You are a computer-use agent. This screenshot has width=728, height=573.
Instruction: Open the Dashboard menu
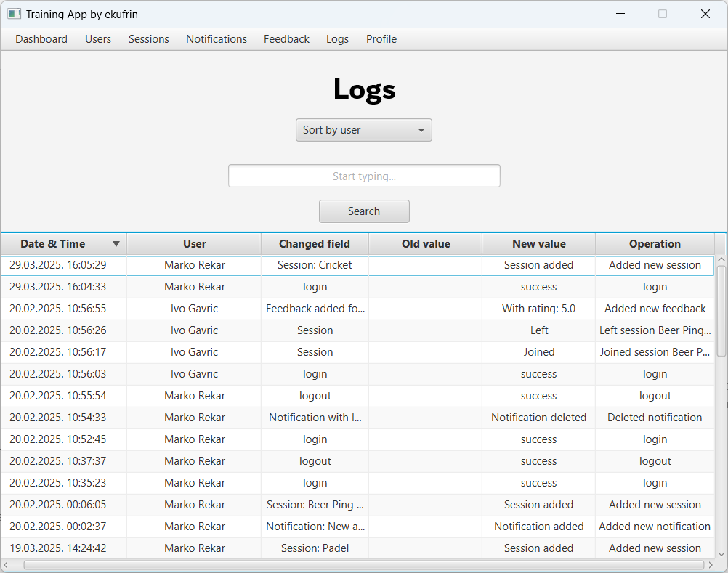(x=41, y=39)
